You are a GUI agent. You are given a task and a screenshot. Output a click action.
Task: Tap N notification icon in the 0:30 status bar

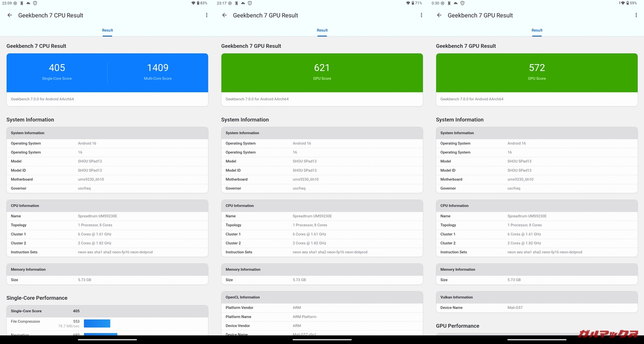pos(450,3)
